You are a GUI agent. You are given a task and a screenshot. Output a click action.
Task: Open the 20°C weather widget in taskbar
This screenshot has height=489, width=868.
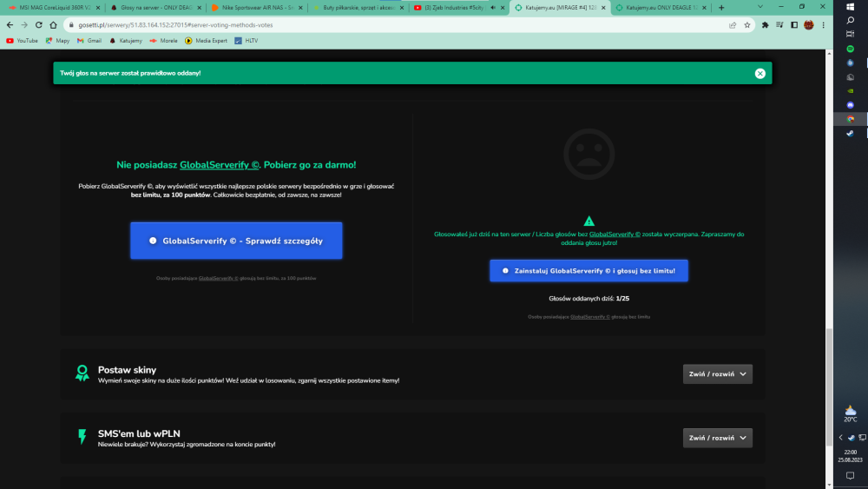[x=851, y=413]
